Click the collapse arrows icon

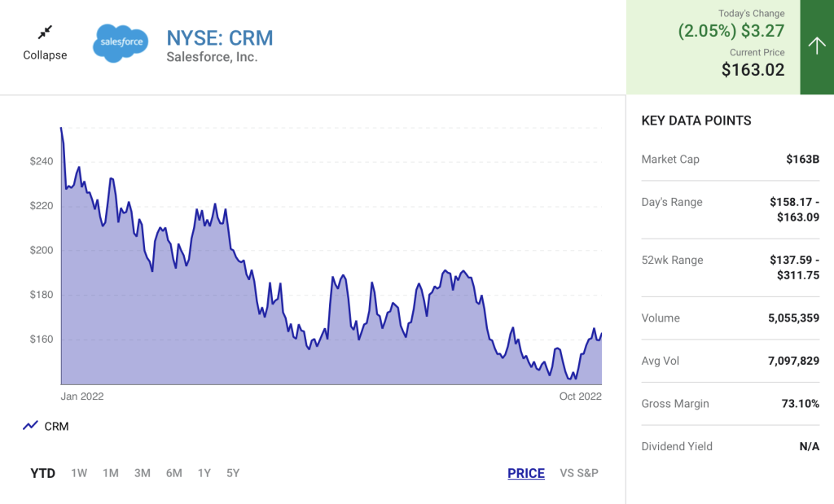45,33
